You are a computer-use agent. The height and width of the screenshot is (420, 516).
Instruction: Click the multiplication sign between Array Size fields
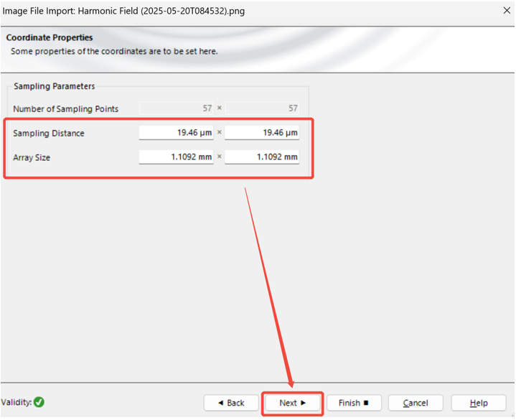pyautogui.click(x=219, y=157)
